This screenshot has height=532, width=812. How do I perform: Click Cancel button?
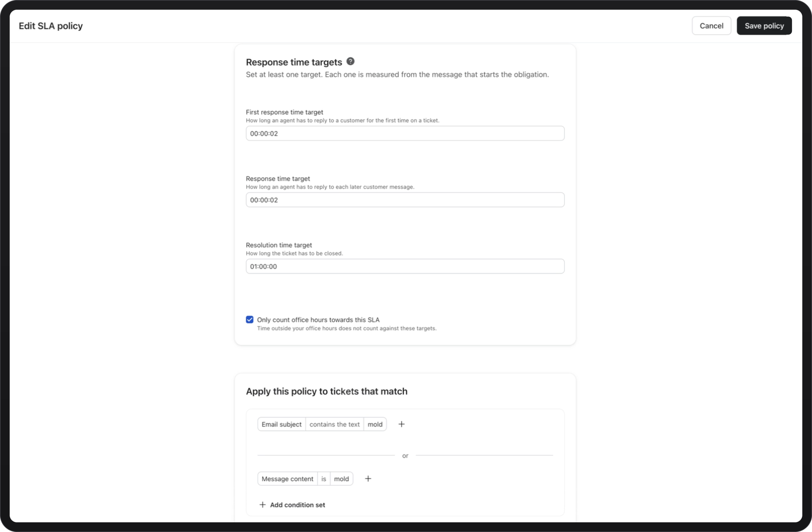(x=711, y=26)
